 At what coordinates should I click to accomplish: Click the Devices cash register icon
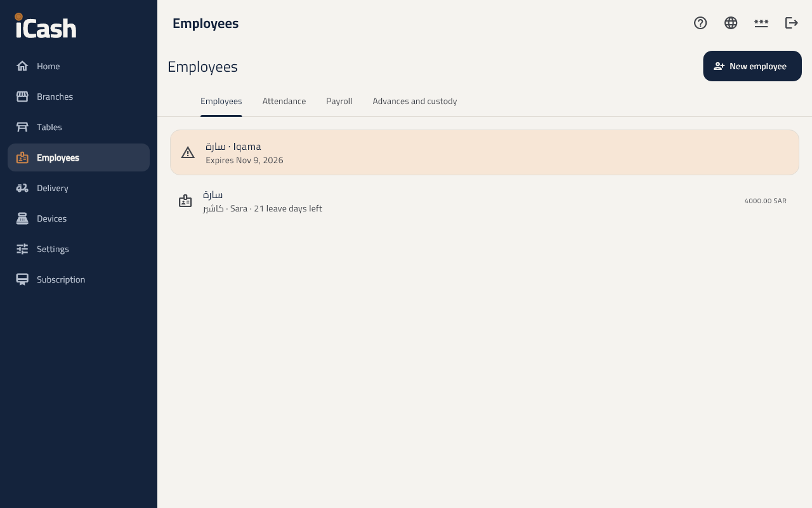coord(22,218)
